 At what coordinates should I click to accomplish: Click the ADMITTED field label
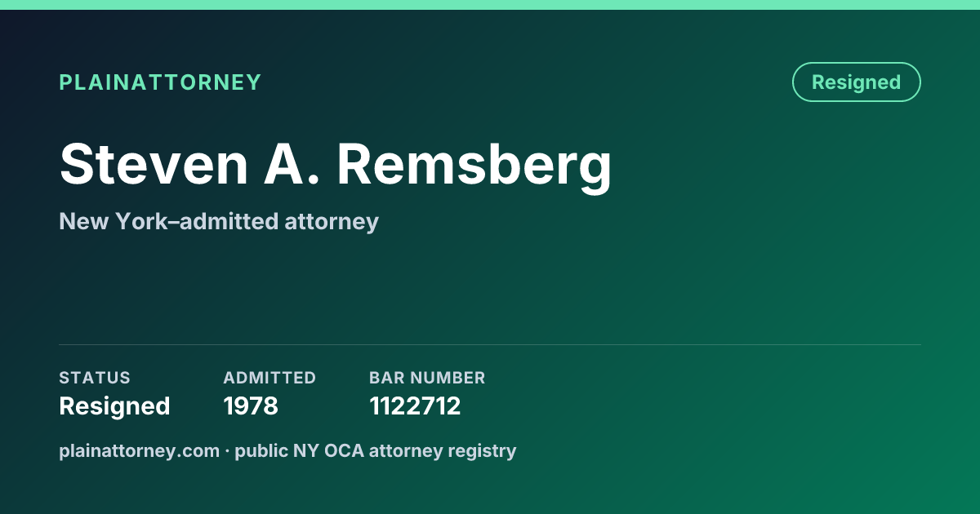click(x=269, y=378)
